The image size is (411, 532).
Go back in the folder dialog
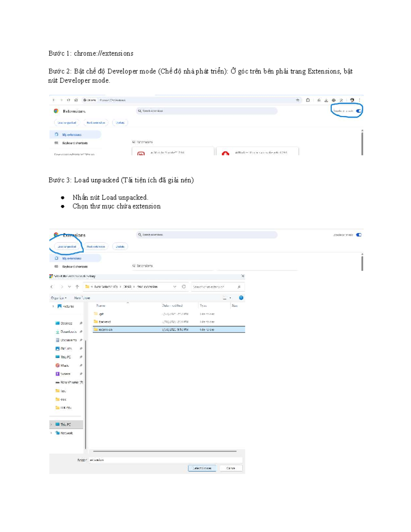point(52,287)
